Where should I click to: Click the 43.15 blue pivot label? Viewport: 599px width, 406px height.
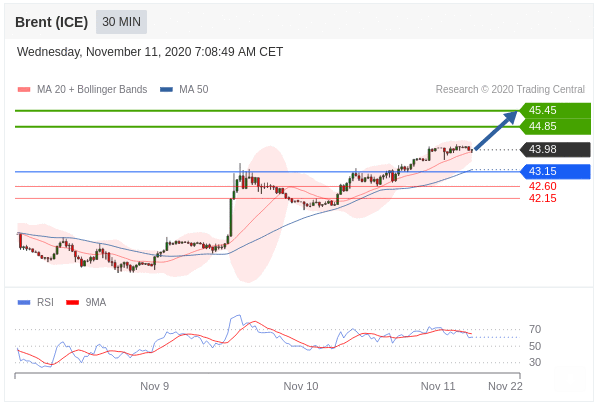[555, 171]
